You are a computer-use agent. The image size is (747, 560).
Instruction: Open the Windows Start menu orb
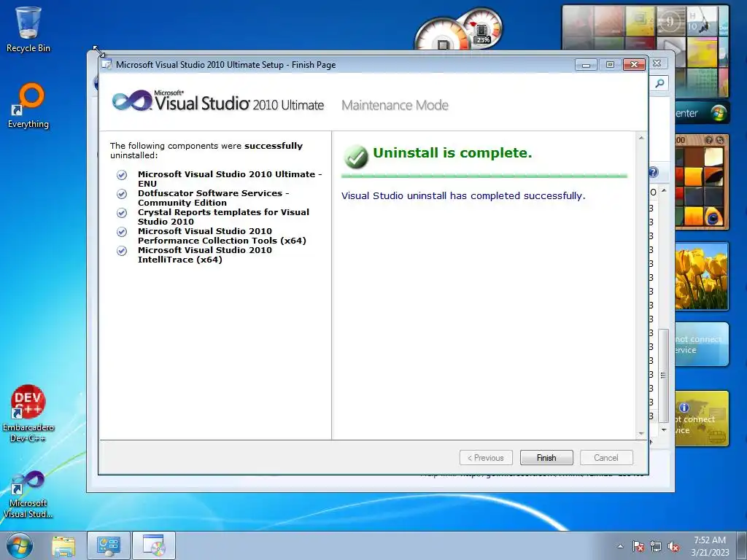click(20, 545)
